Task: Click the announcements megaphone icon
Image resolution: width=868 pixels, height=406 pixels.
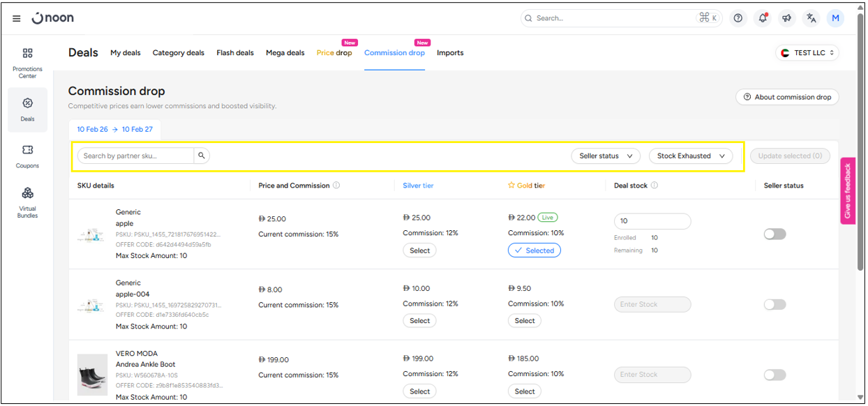Action: pyautogui.click(x=786, y=18)
